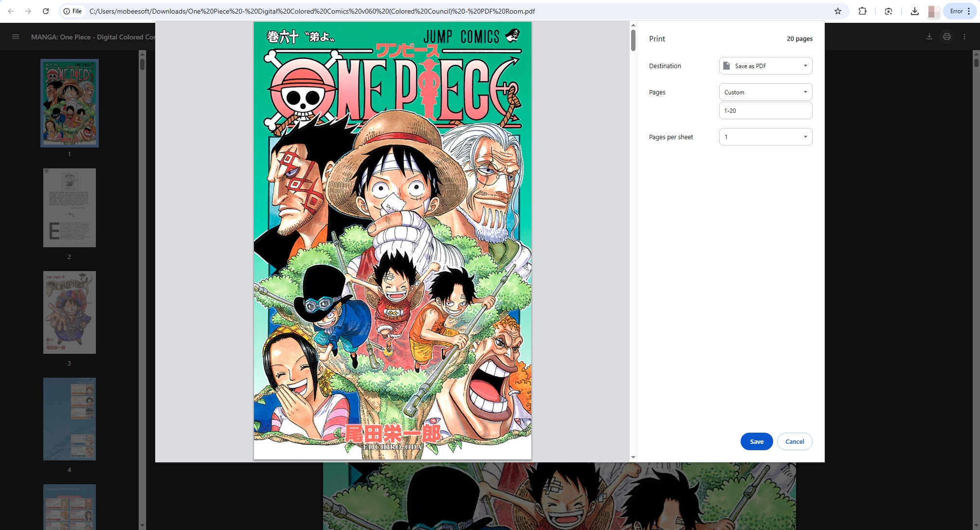Select page 2 thumbnail in sidebar

[x=70, y=208]
